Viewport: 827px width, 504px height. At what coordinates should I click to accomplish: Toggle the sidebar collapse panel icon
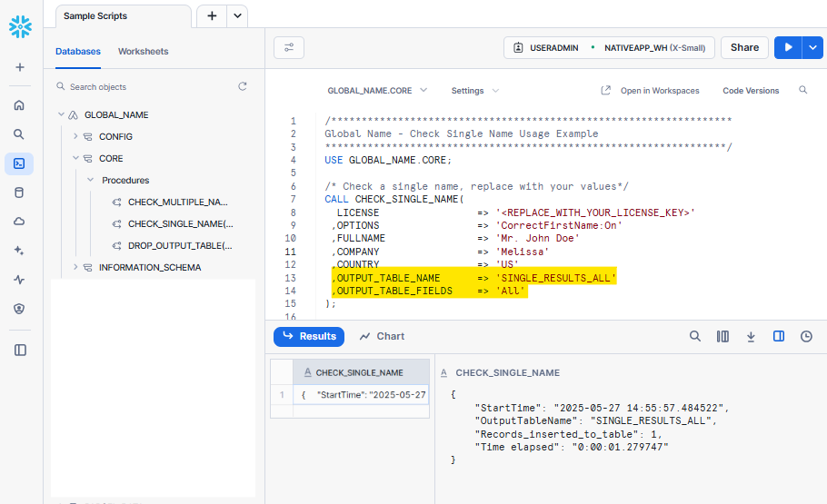tap(20, 350)
